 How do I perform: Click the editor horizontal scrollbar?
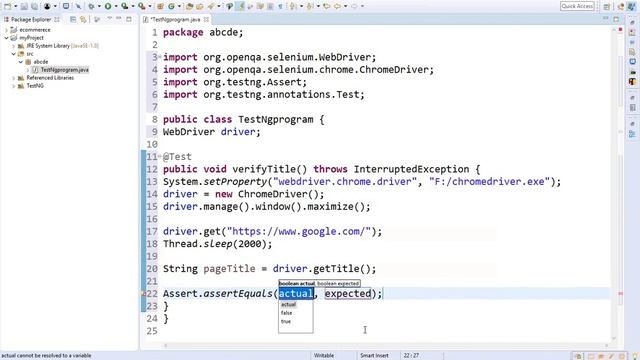pyautogui.click(x=386, y=345)
